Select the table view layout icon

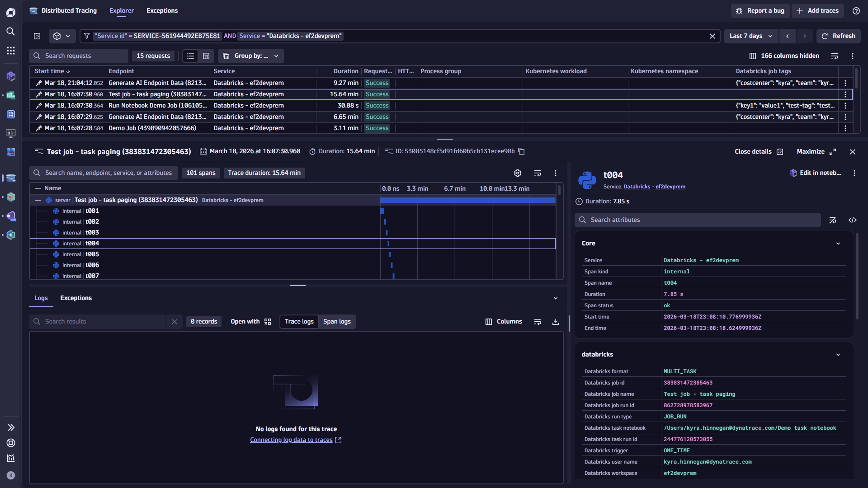pyautogui.click(x=206, y=56)
